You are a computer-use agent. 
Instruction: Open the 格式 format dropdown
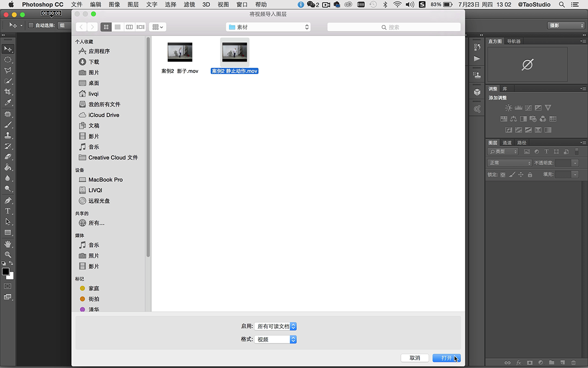tap(275, 339)
